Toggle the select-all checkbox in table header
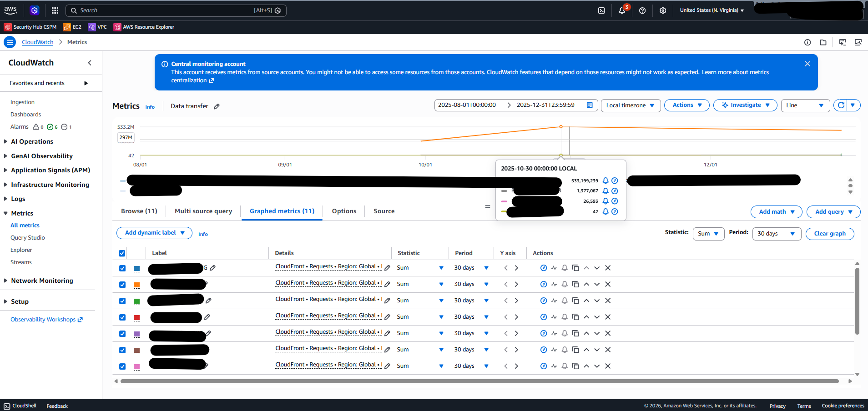The width and height of the screenshot is (868, 411). pos(122,253)
